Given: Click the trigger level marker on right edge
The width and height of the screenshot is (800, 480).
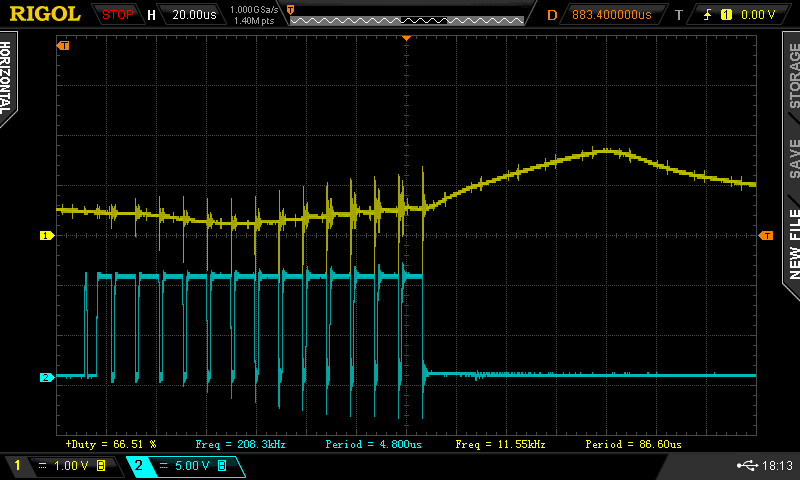Looking at the screenshot, I should click(x=766, y=235).
